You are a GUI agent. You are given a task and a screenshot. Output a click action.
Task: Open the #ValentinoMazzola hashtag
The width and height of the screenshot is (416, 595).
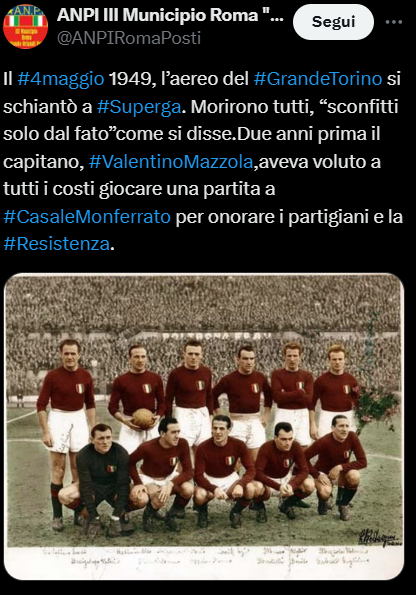coord(171,162)
